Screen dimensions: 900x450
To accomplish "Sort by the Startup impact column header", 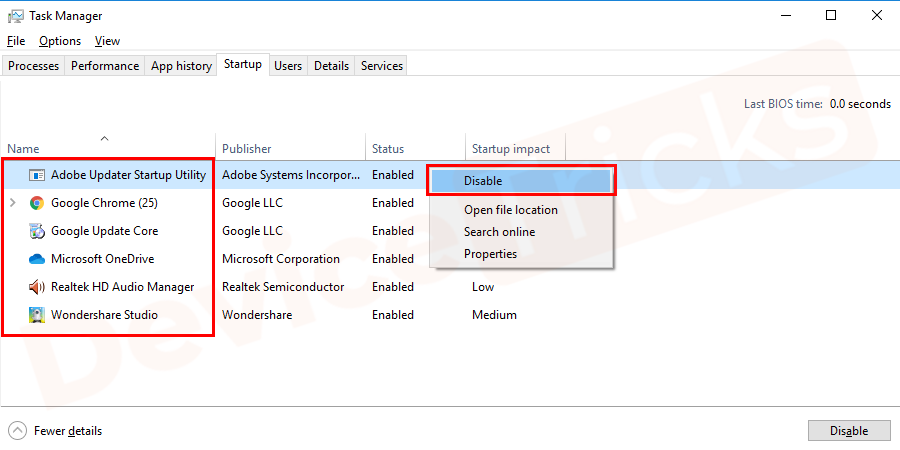I will [x=515, y=149].
